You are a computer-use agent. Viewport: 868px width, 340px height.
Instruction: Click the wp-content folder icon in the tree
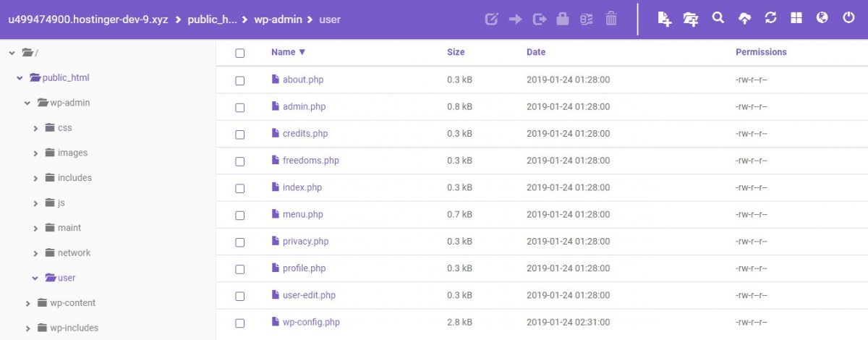click(x=42, y=303)
